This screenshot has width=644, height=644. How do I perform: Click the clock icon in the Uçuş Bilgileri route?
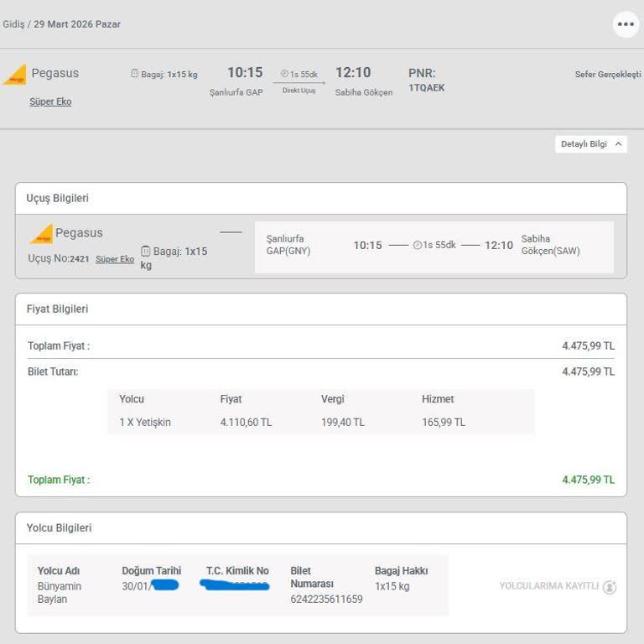coord(417,245)
